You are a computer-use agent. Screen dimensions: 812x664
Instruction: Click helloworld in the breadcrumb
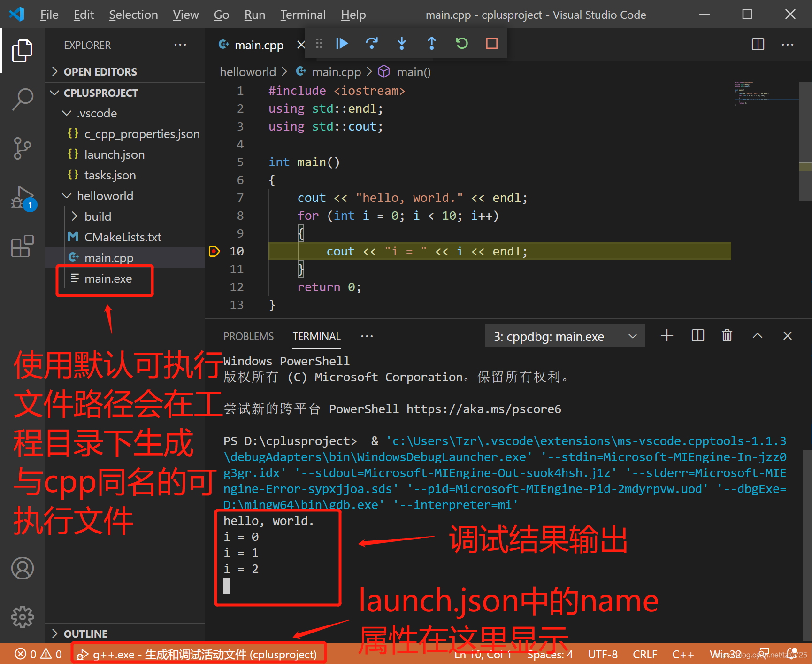(x=248, y=72)
